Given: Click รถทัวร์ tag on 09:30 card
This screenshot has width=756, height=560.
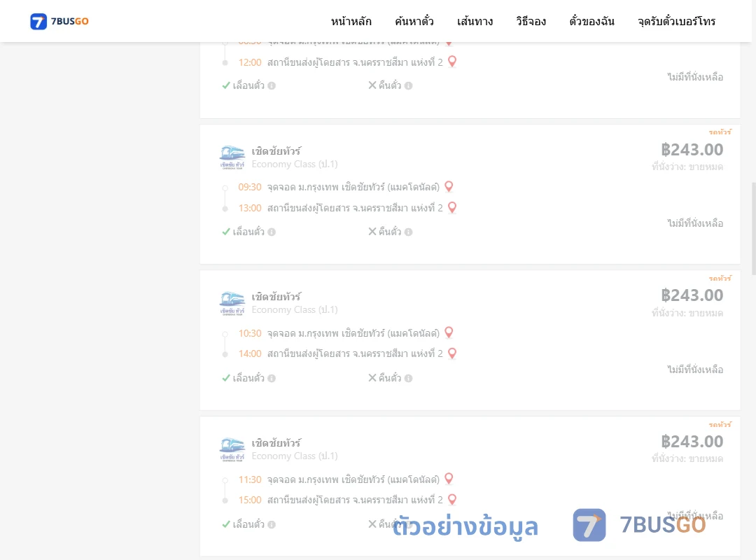Looking at the screenshot, I should click(x=720, y=132).
